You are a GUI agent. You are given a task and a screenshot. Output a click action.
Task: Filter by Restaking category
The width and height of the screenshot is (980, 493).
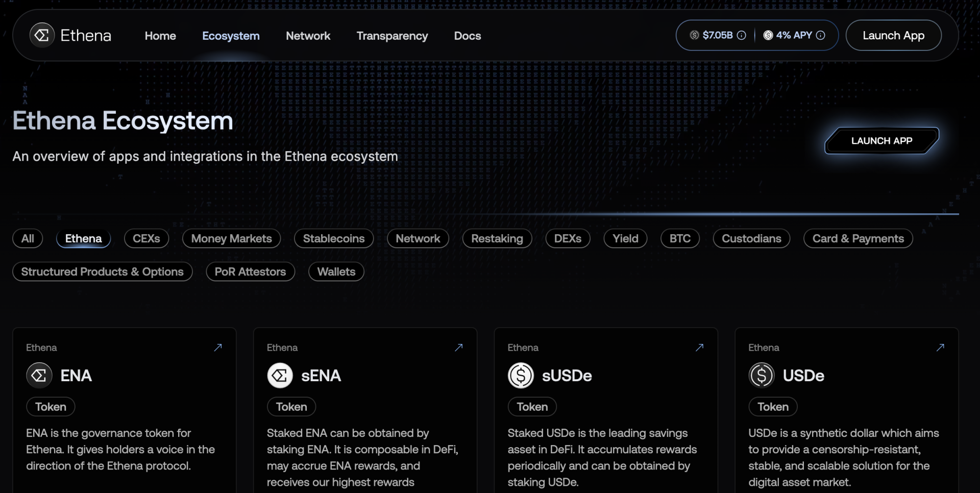[497, 238]
